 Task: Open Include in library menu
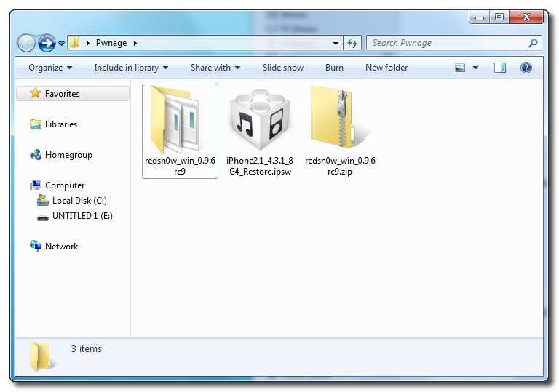tap(131, 68)
